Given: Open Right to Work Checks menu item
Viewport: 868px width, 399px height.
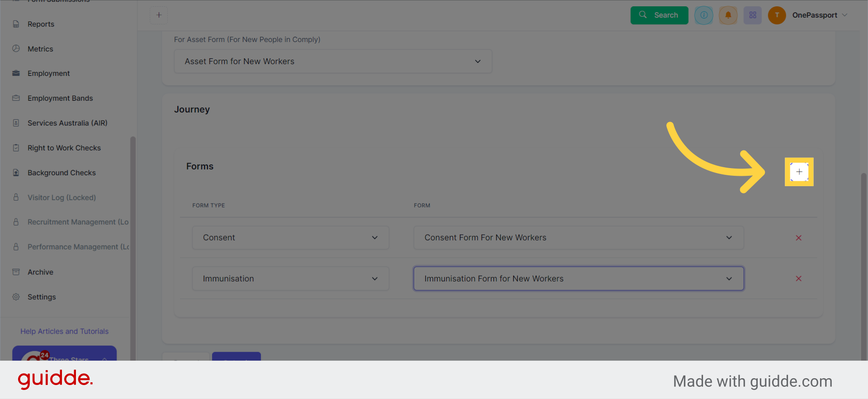Looking at the screenshot, I should click(x=64, y=148).
